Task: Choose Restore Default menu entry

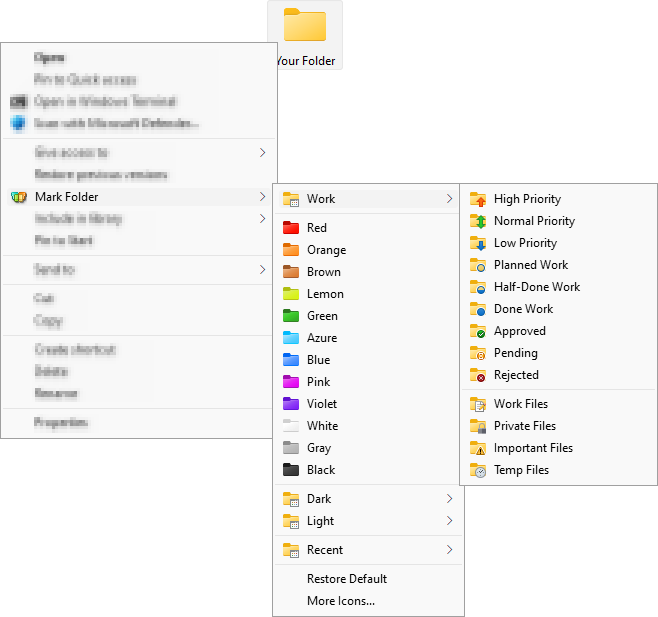Action: [368, 579]
